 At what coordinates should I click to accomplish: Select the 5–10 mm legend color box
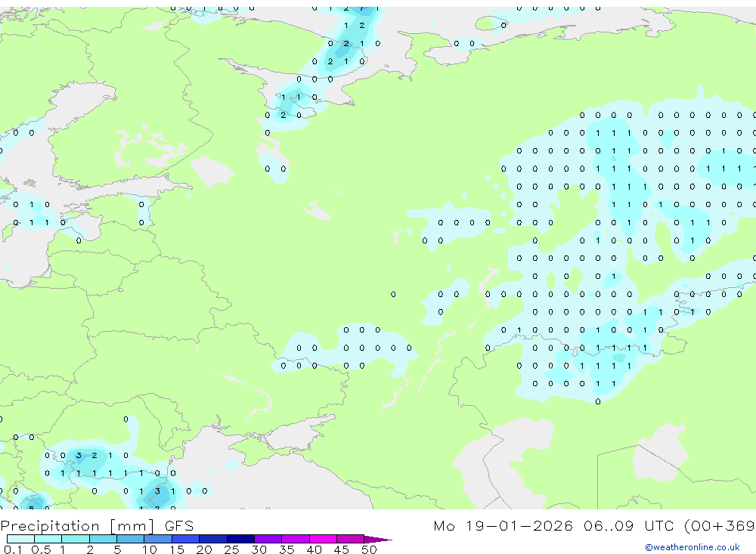(131, 539)
